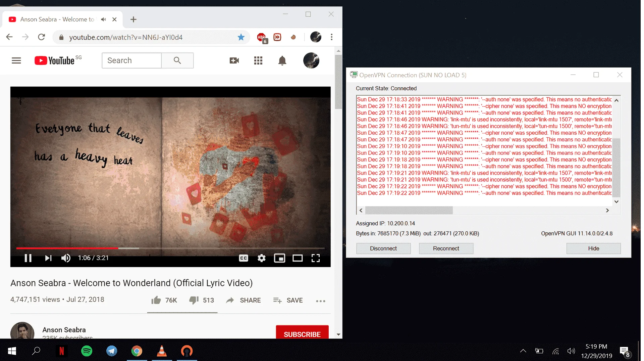Toggle closed captions CC button
The image size is (644, 361).
pyautogui.click(x=244, y=258)
